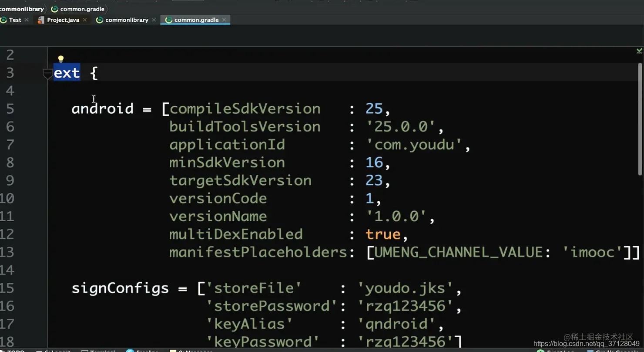Click 'multiDexEnabled' key

[x=236, y=234]
